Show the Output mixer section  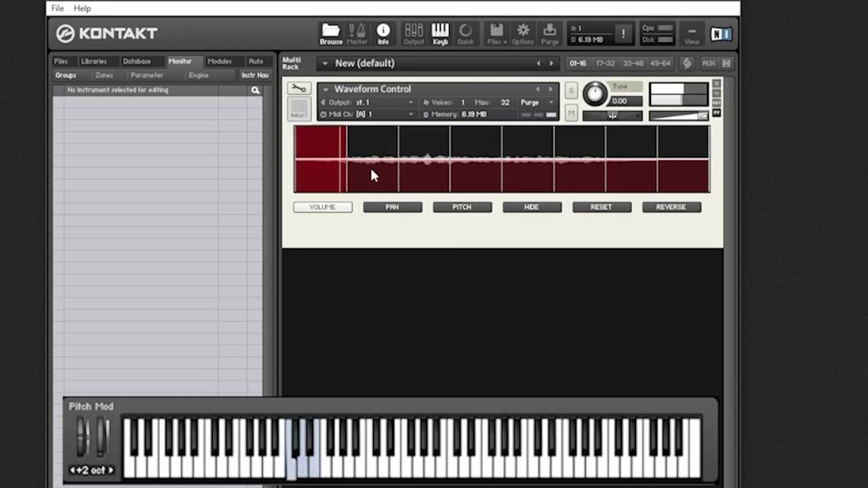click(413, 33)
